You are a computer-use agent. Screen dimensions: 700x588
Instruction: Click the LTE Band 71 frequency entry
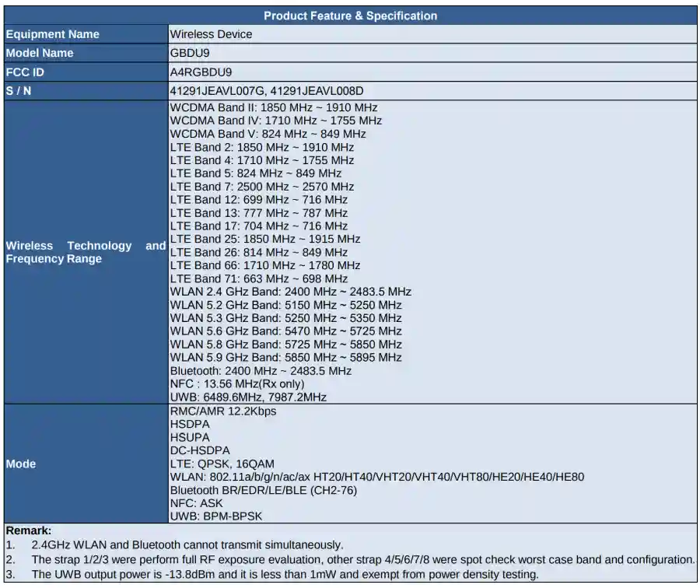coord(259,278)
